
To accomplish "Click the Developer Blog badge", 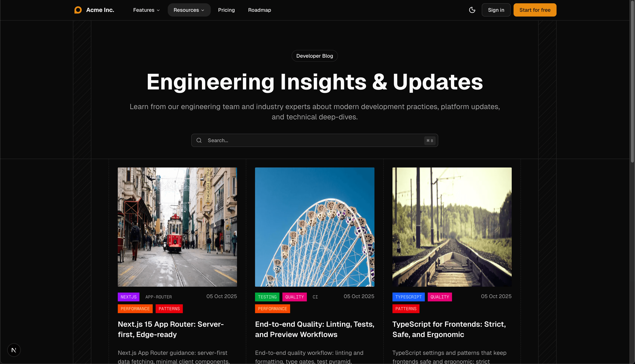I will 314,56.
